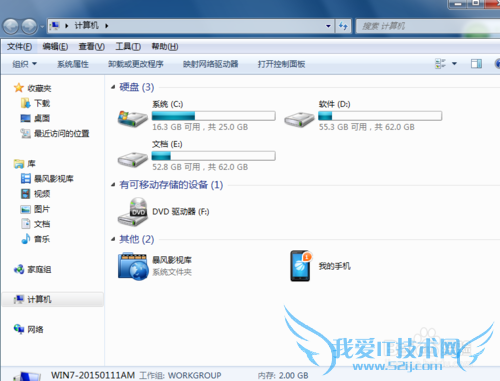Screen dimensions: 500x381
Task: Open the 编辑(E) menu
Action: point(55,46)
